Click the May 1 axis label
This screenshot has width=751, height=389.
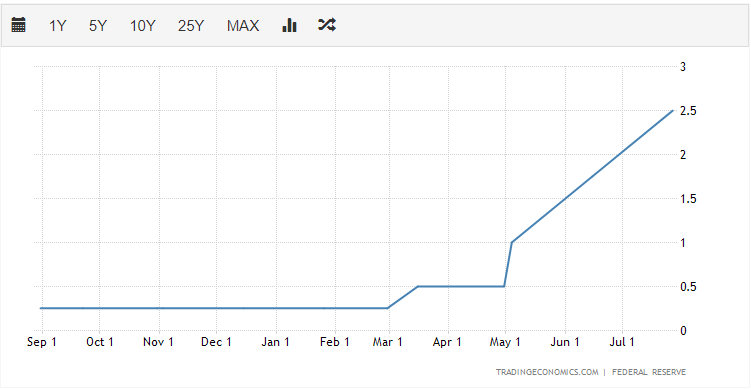(x=505, y=342)
